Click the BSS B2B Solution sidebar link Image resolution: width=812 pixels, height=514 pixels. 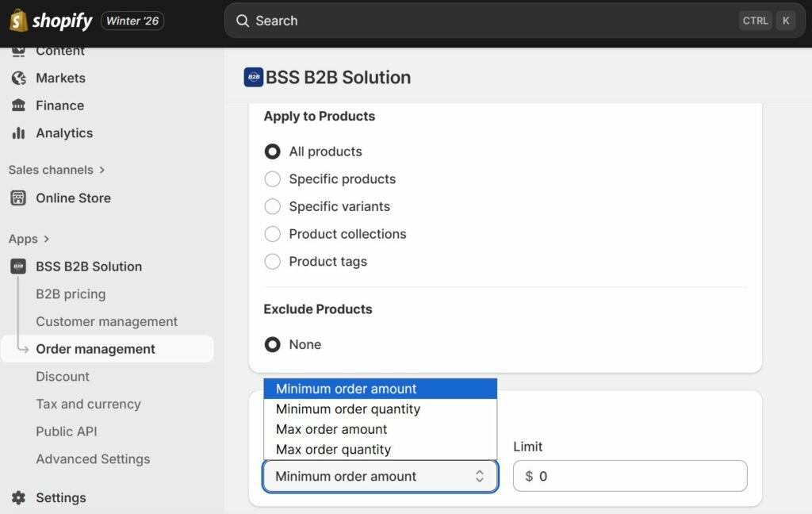click(x=89, y=267)
